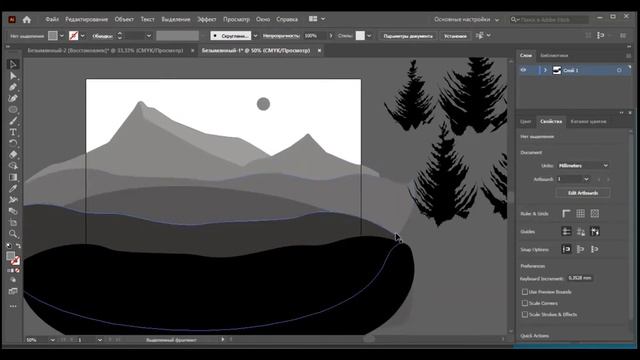Open the Объект menu
This screenshot has width=640, height=360.
pos(124,19)
